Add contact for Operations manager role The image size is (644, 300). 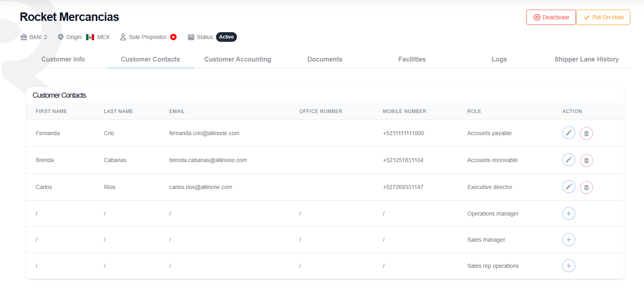(x=568, y=214)
